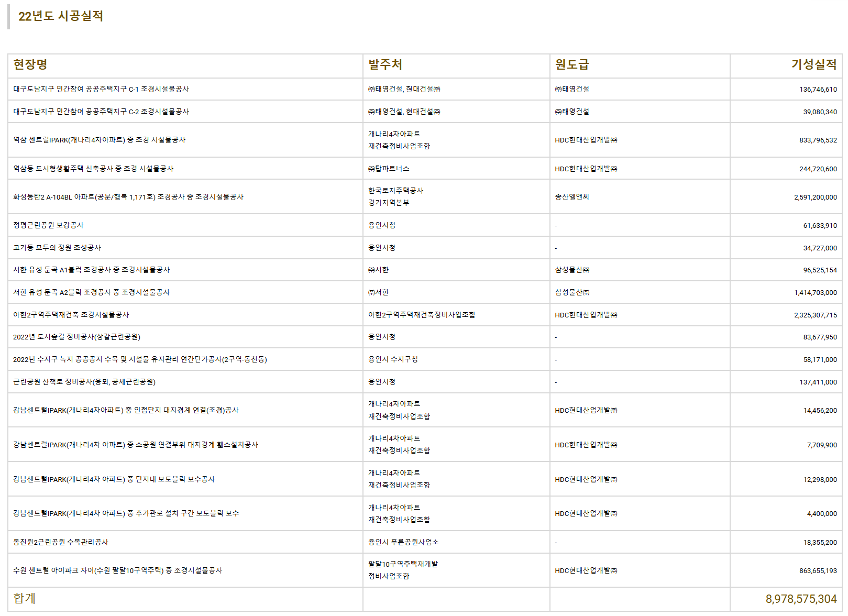Image resolution: width=848 pixels, height=616 pixels.
Task: Click amount 2,325,307,715
Action: coord(816,315)
